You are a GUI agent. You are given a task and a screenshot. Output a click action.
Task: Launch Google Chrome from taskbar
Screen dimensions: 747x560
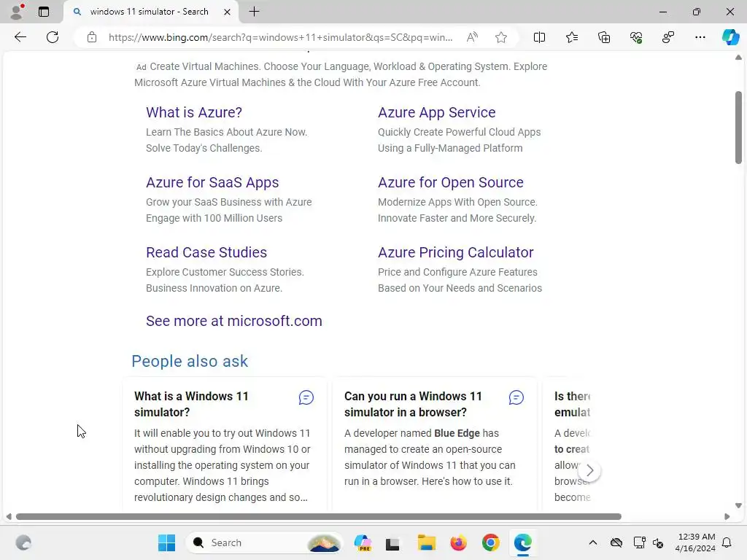click(491, 542)
